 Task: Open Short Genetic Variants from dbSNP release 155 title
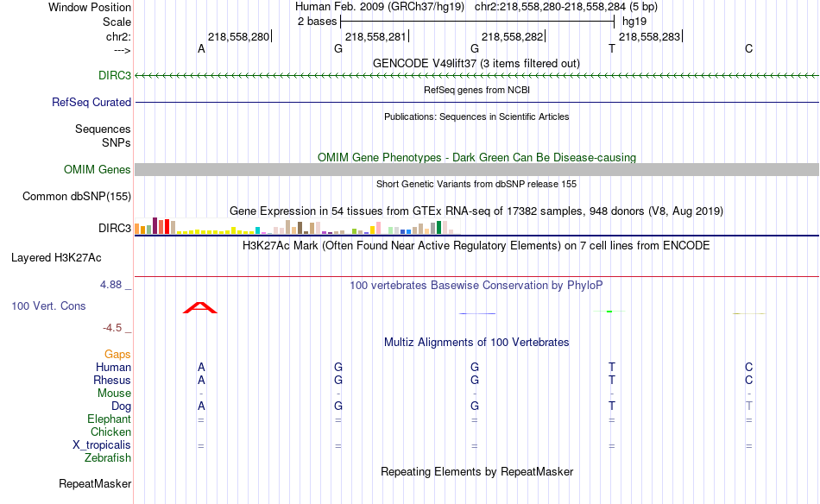point(476,184)
